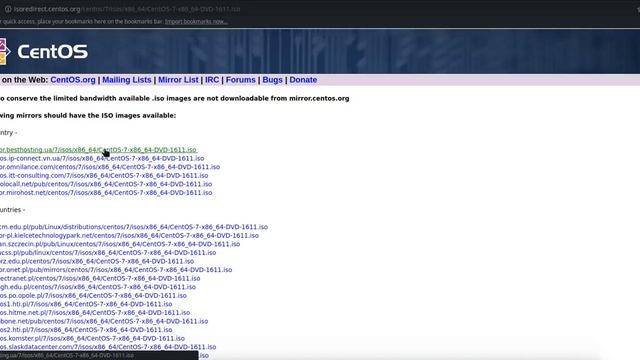This screenshot has height=360, width=640.
Task: Open the centos1.hti.pl mirror ISO link
Action: click(x=86, y=304)
